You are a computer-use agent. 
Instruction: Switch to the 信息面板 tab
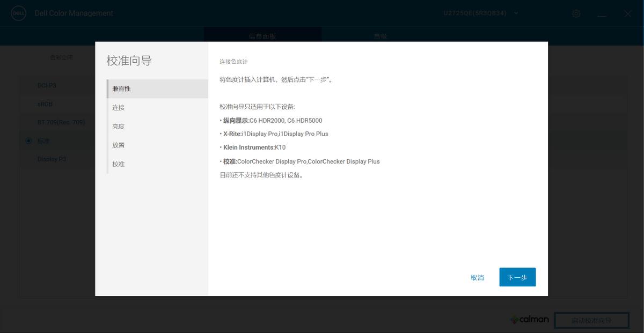(263, 36)
